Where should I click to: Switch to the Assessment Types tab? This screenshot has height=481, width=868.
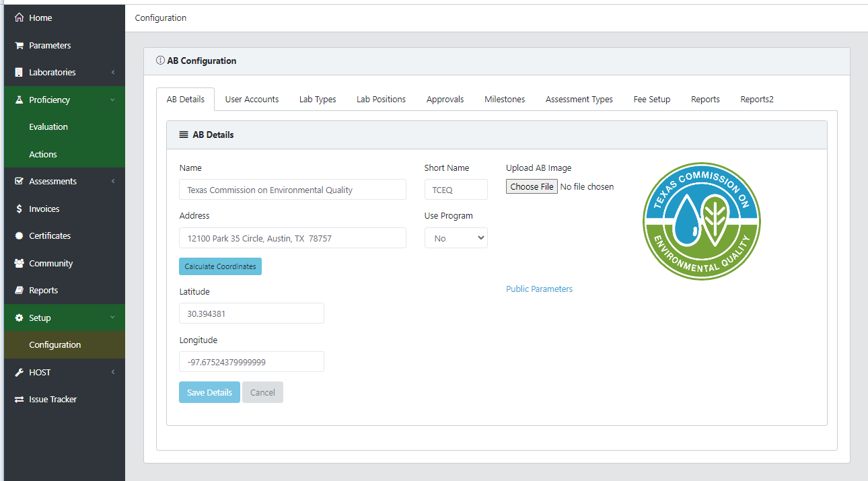[579, 100]
